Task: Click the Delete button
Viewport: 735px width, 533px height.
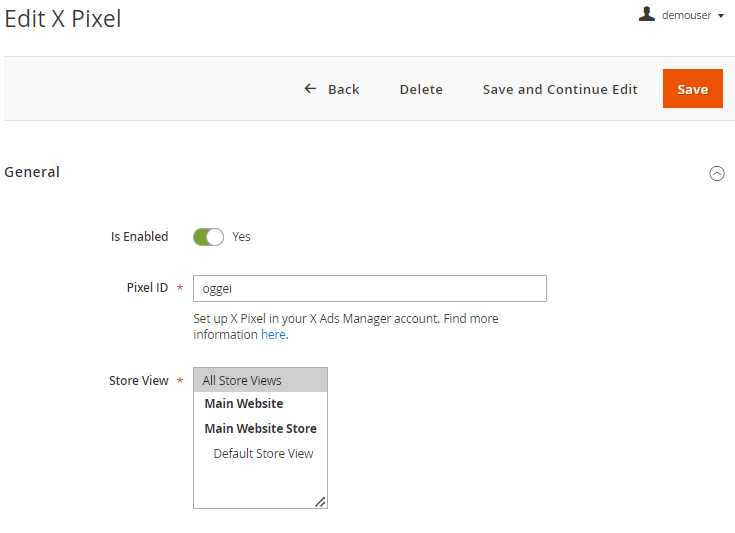Action: tap(421, 89)
